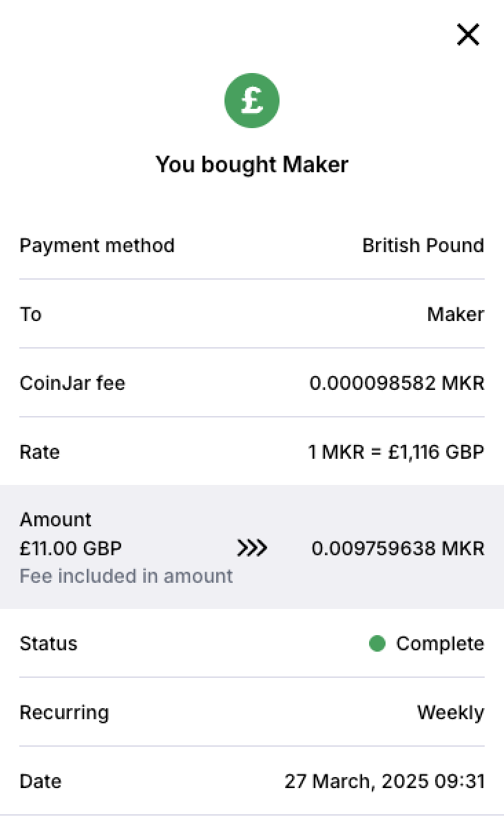504x817 pixels.
Task: Click the Recurring row label
Action: [64, 712]
